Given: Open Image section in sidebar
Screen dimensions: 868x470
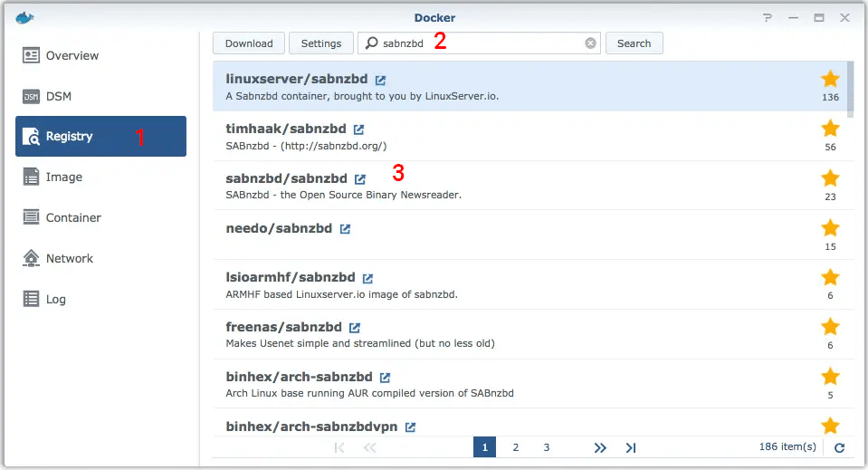Looking at the screenshot, I should coord(100,177).
